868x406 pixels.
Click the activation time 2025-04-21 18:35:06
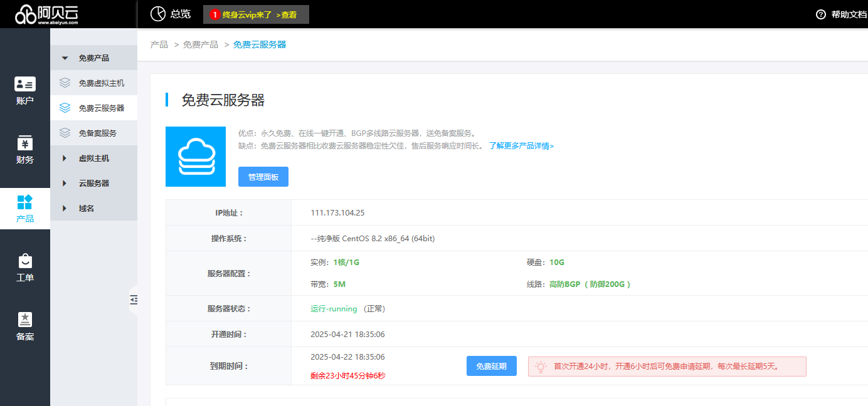click(x=347, y=334)
